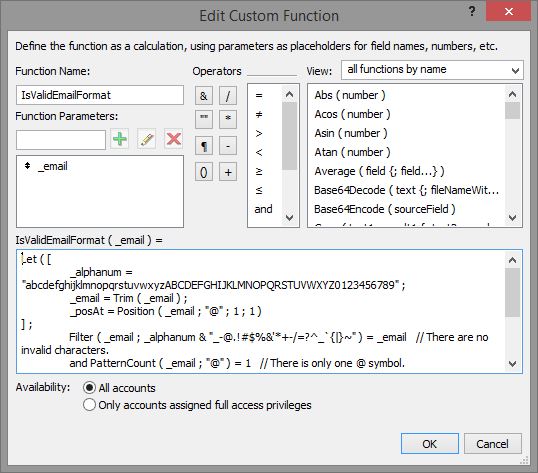
Task: Select the Average ( field ) function
Action: 379,171
